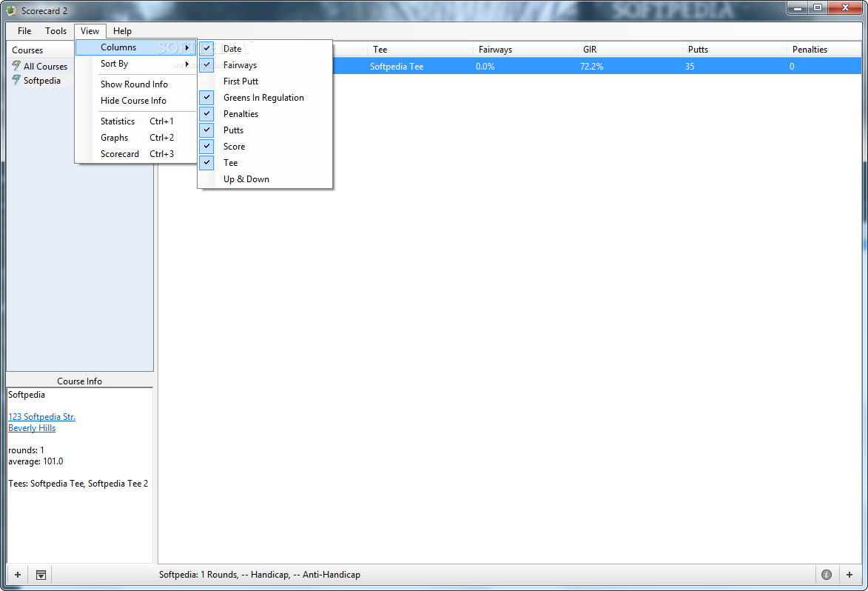Sort by the Fairways column header
The height and width of the screenshot is (591, 868).
click(x=525, y=50)
